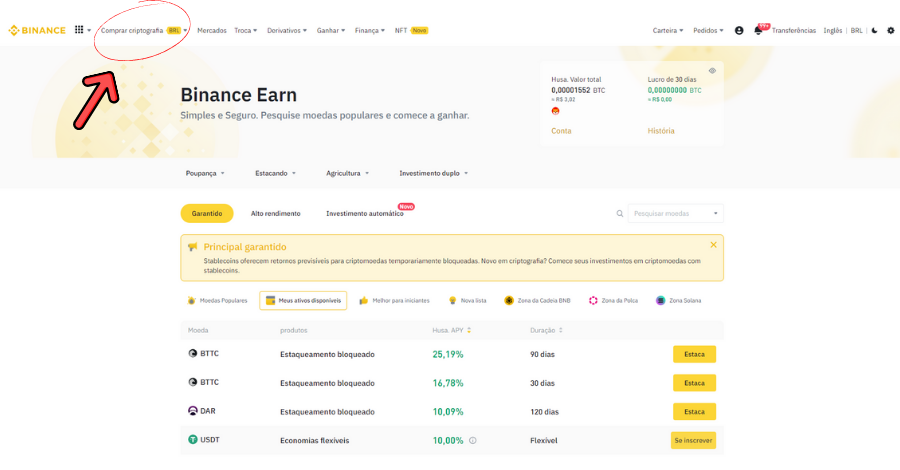Click the info icon next to 10,00%
This screenshot has width=900, height=470.
click(x=472, y=441)
